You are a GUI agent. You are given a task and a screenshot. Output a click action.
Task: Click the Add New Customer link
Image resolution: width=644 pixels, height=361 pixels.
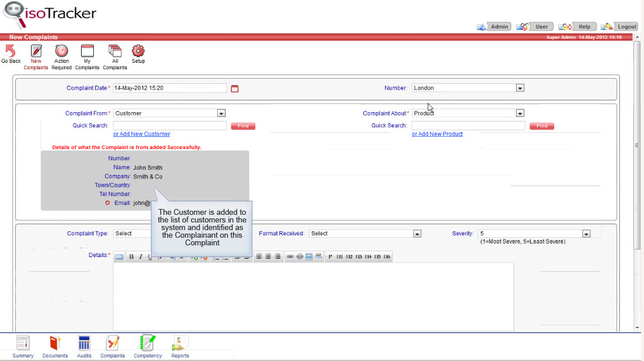click(x=141, y=134)
